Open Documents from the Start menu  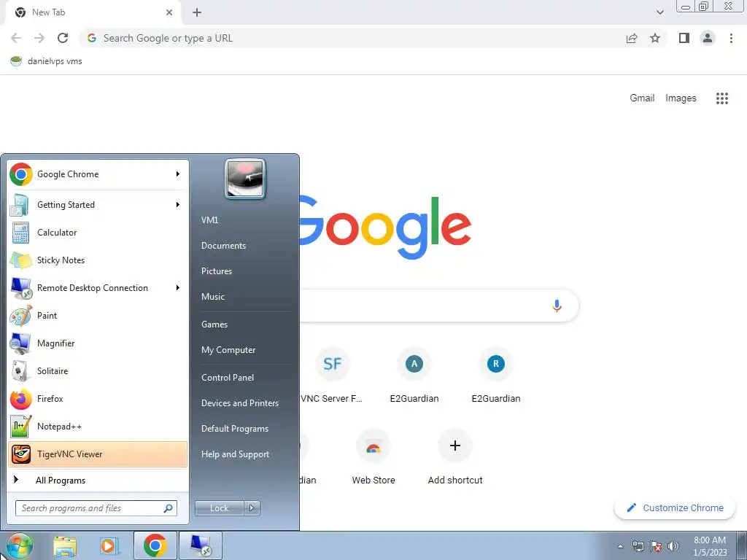(223, 246)
